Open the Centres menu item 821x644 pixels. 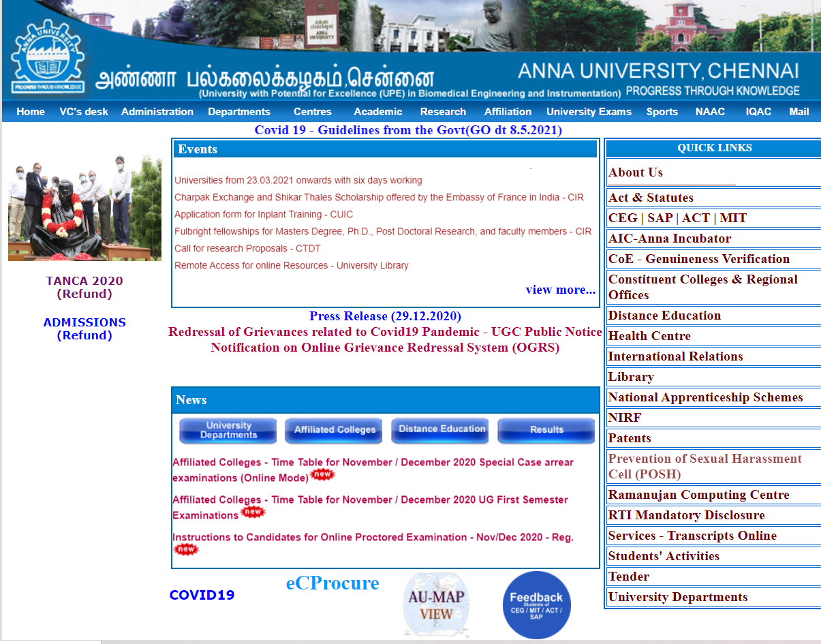313,112
